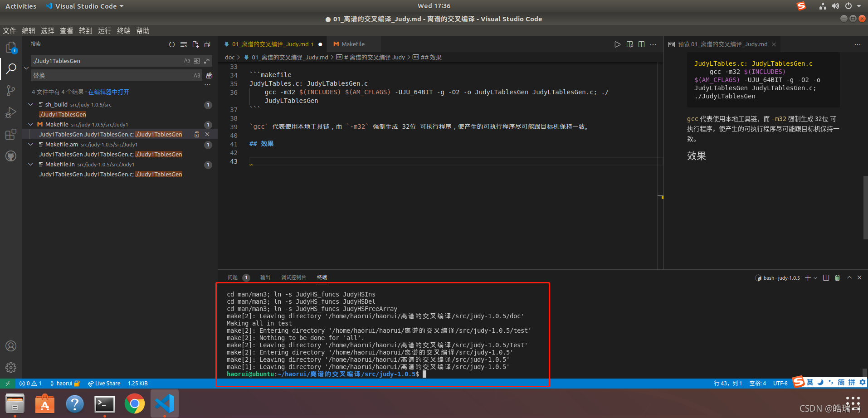Open the Accounts menu icon

pos(11,346)
